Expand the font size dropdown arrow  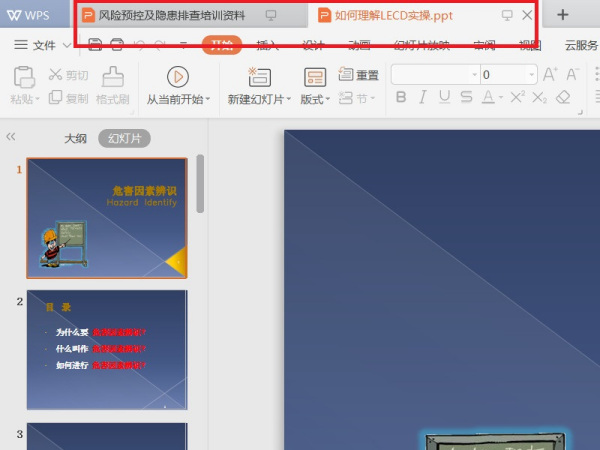(x=532, y=74)
